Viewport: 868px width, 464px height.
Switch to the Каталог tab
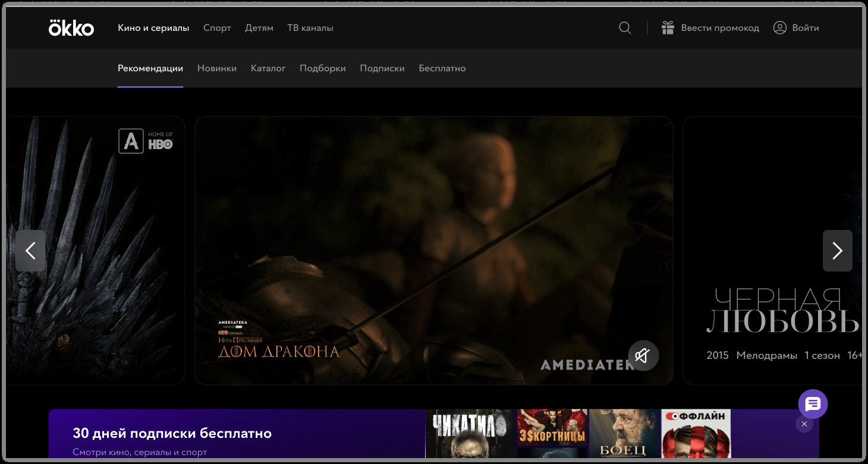(x=268, y=68)
